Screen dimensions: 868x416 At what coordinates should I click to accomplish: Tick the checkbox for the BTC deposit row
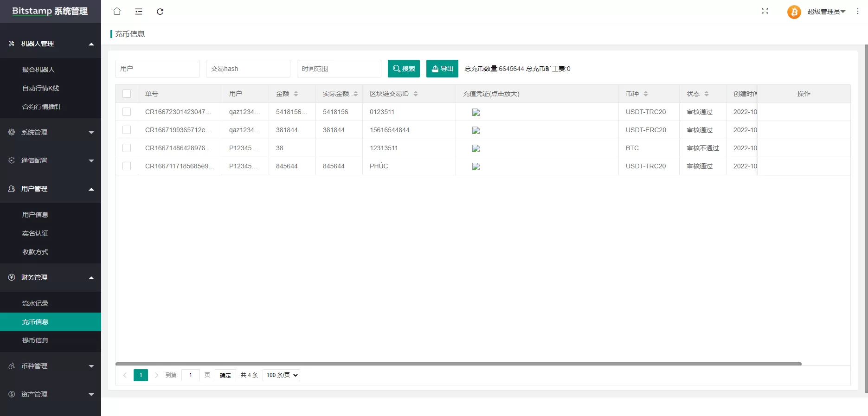pos(127,148)
